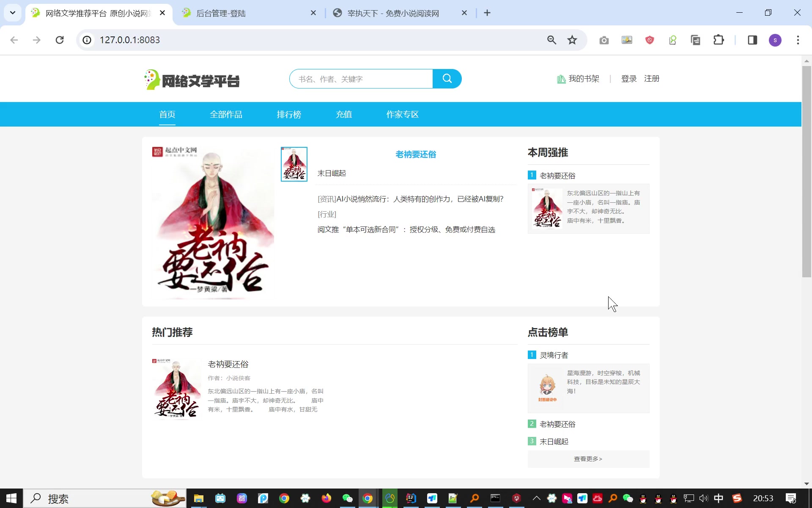Open the 排行榜 navigation item
This screenshot has width=812, height=508.
coord(289,114)
